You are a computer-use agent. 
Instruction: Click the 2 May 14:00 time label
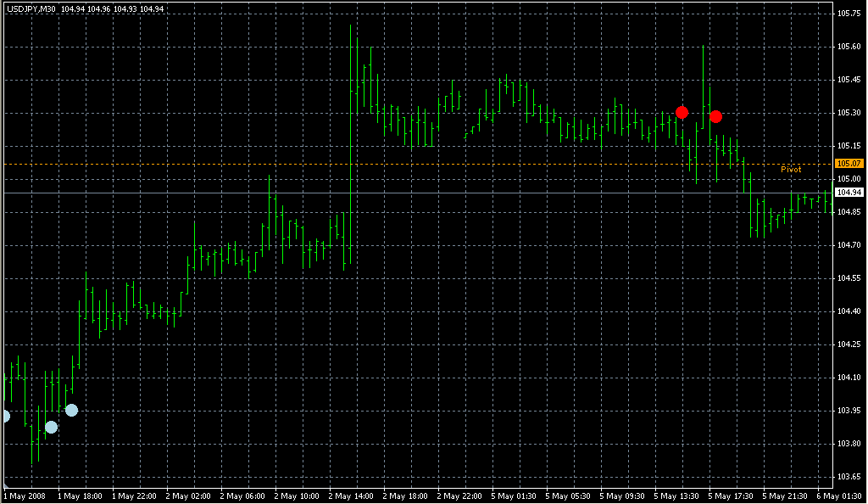click(351, 496)
